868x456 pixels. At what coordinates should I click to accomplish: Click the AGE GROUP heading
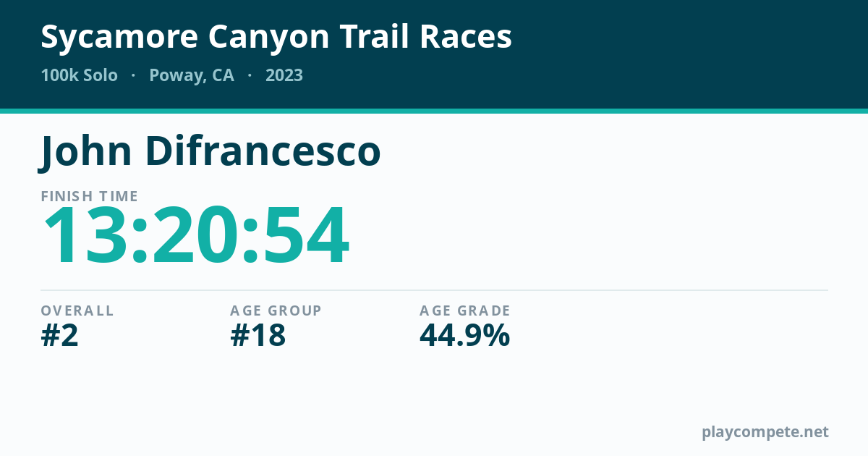coord(276,311)
